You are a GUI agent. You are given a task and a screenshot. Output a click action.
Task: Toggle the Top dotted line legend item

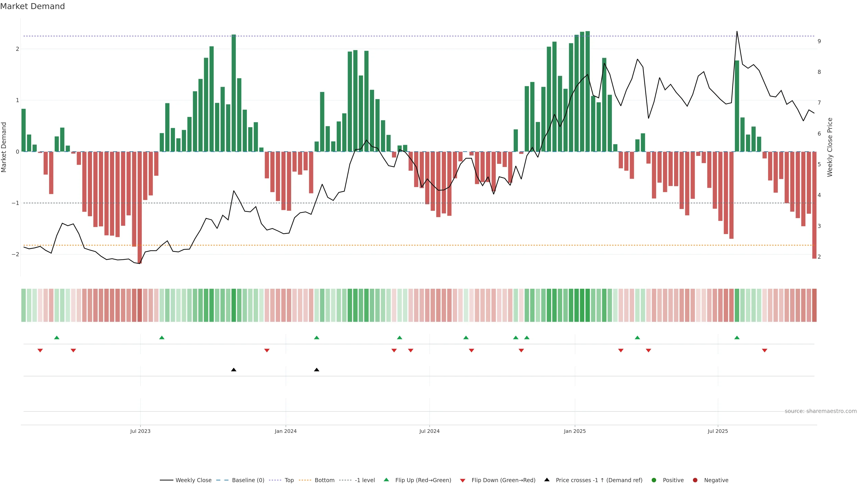coord(289,480)
